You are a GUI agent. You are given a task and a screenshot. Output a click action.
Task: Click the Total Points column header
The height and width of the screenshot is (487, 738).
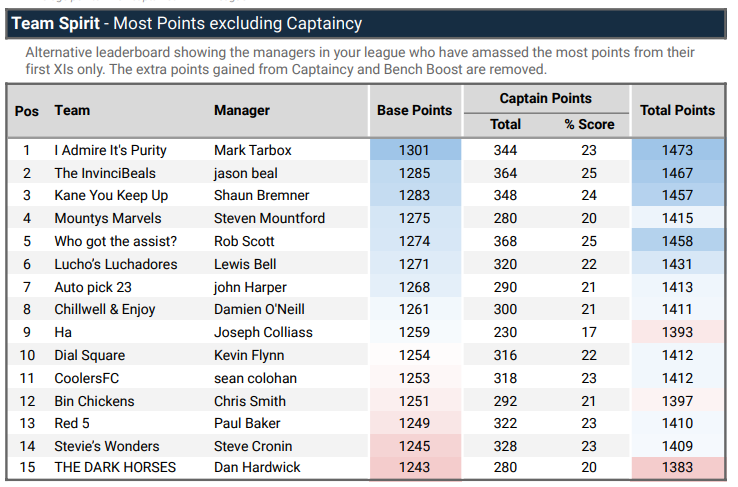pos(677,110)
